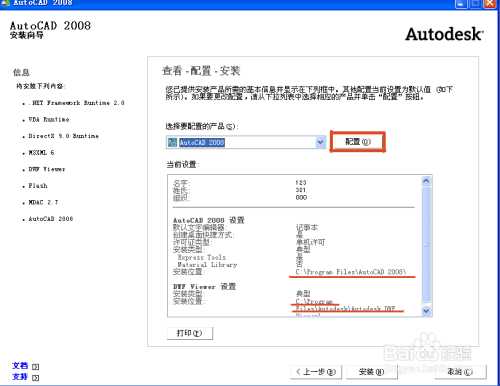This screenshot has width=500, height=386.
Task: Click 'AutoCAD 2008' in the left install list
Action: (50, 219)
